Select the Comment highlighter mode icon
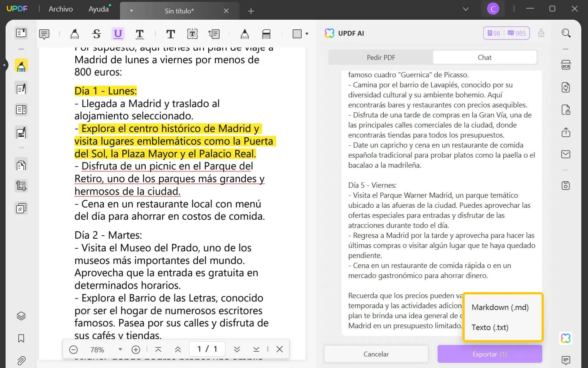 click(21, 65)
